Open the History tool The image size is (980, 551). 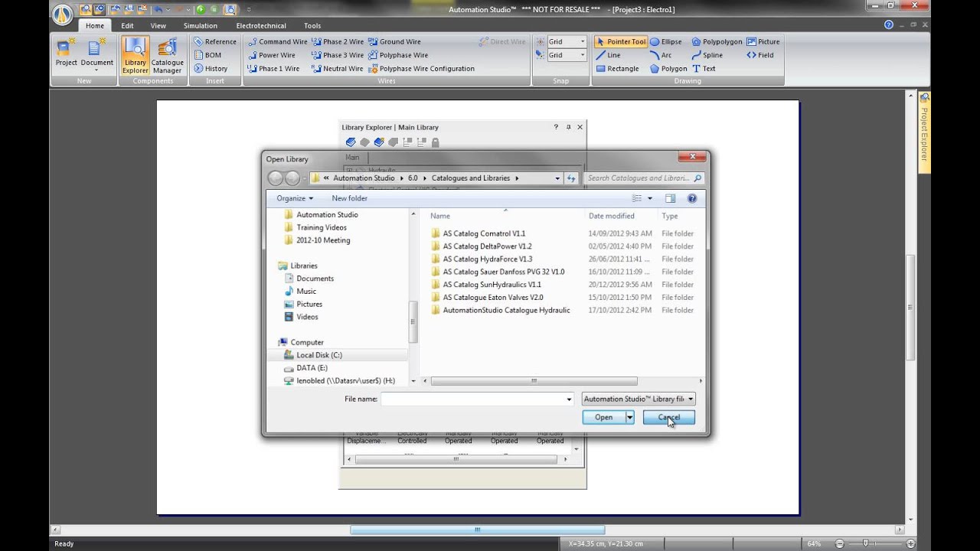point(211,68)
